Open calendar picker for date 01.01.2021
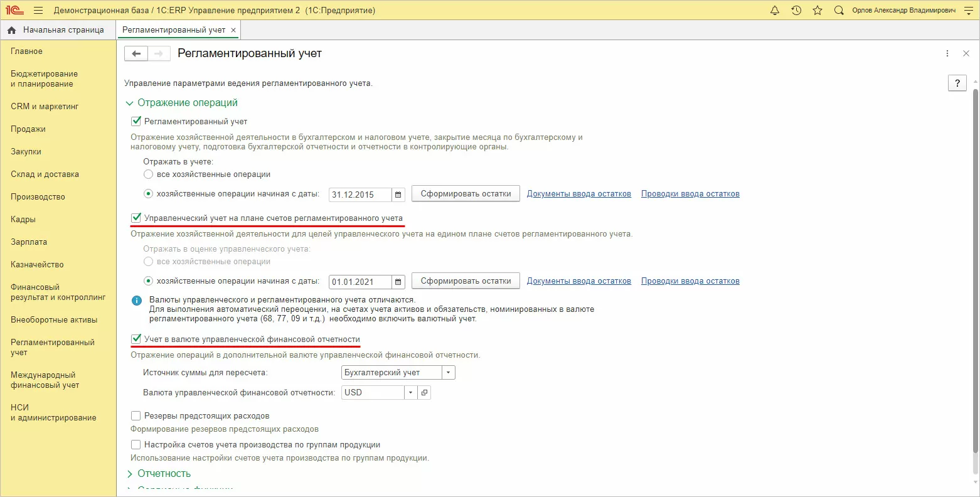Screen dimensions: 980x497 pyautogui.click(x=398, y=282)
